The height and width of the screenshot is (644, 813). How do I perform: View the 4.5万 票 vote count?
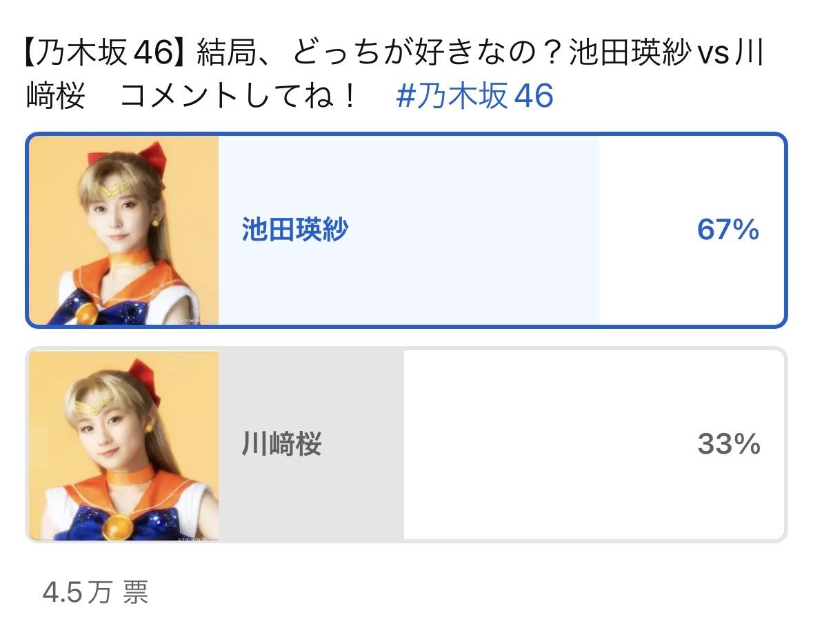tap(95, 592)
